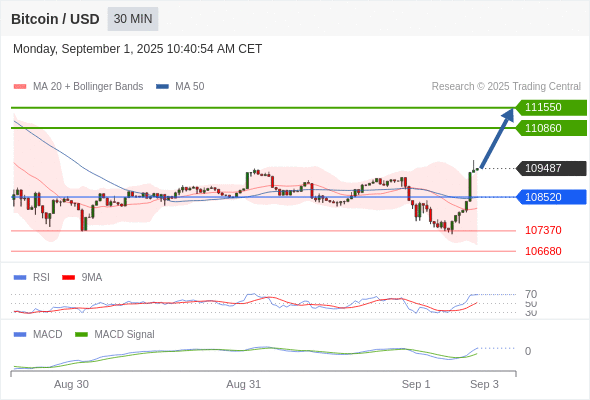
Task: Click the Sep 3 date marker
Action: pos(484,385)
